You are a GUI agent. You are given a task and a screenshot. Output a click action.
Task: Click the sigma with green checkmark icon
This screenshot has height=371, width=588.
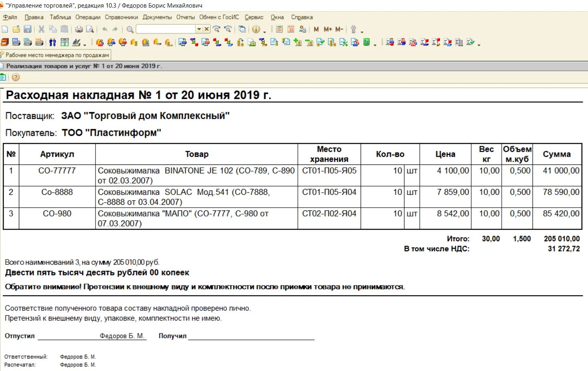tap(470, 42)
